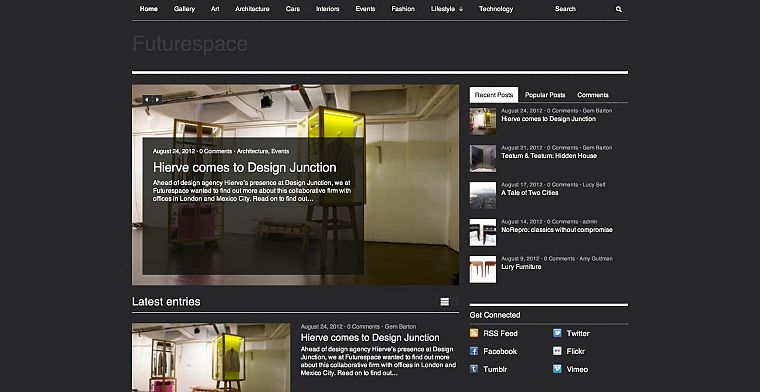
Task: Open the Flickr icon
Action: click(x=557, y=351)
